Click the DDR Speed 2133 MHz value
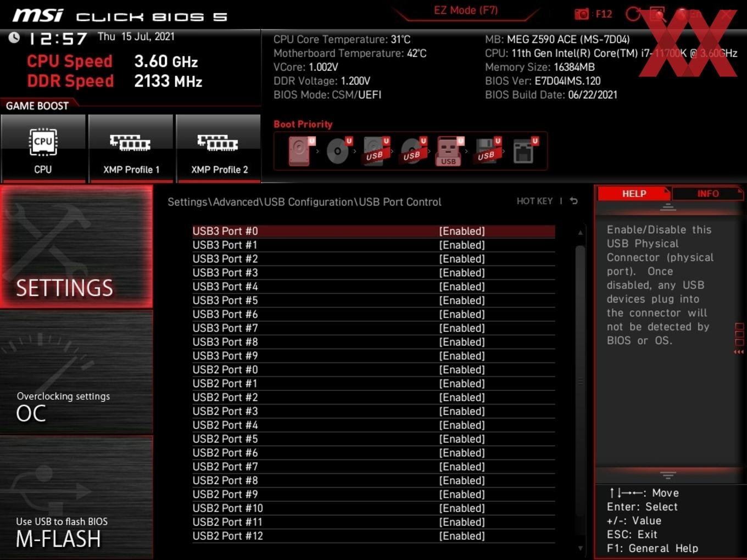Screen dimensions: 747x560 click(168, 81)
